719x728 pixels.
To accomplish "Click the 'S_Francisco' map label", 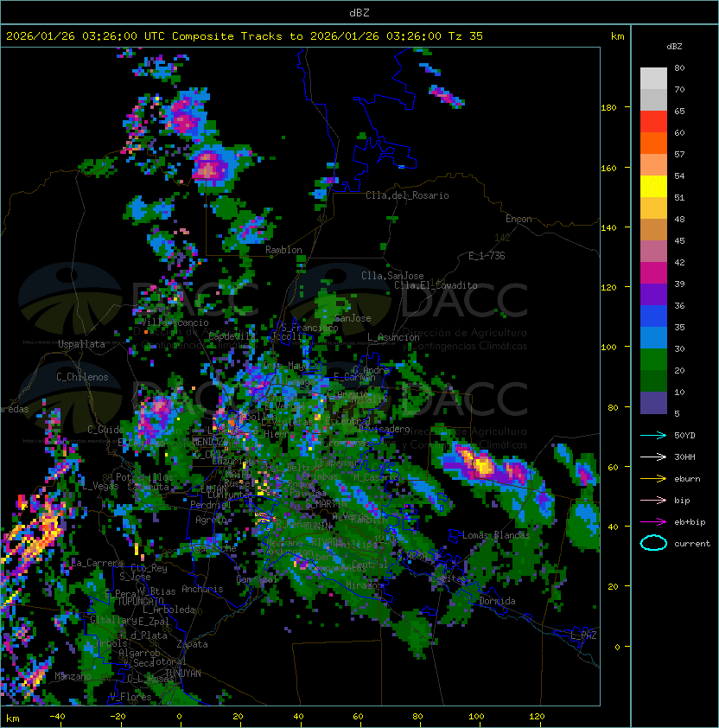I will pos(309,328).
